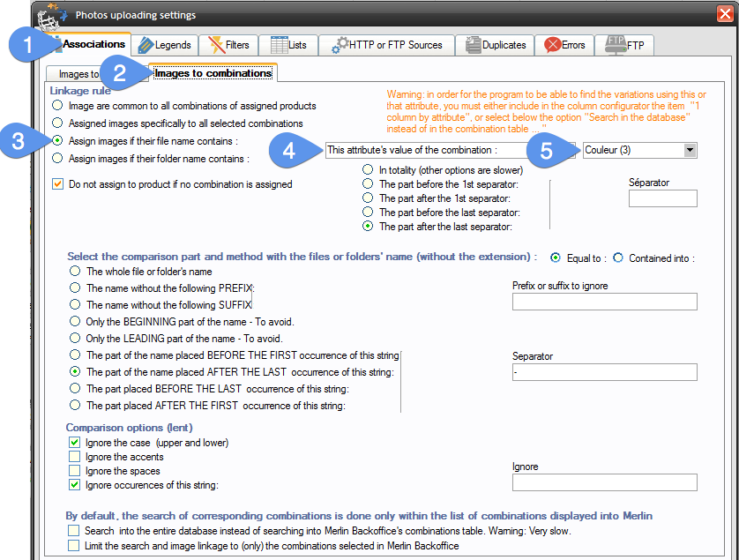Open the Filters tab
The width and height of the screenshot is (739, 560).
click(228, 45)
